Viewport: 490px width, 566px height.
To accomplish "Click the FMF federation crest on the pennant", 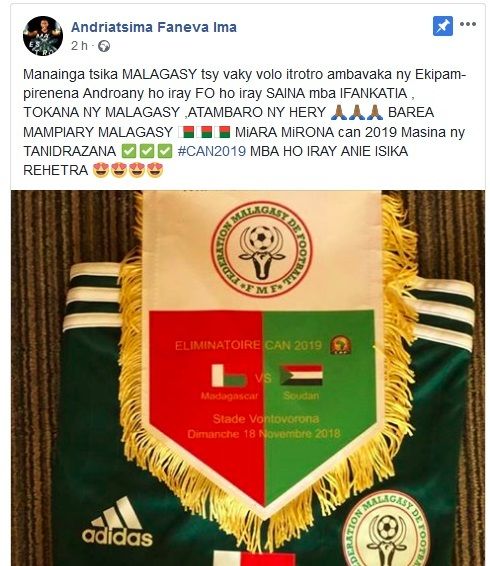I will (x=261, y=249).
